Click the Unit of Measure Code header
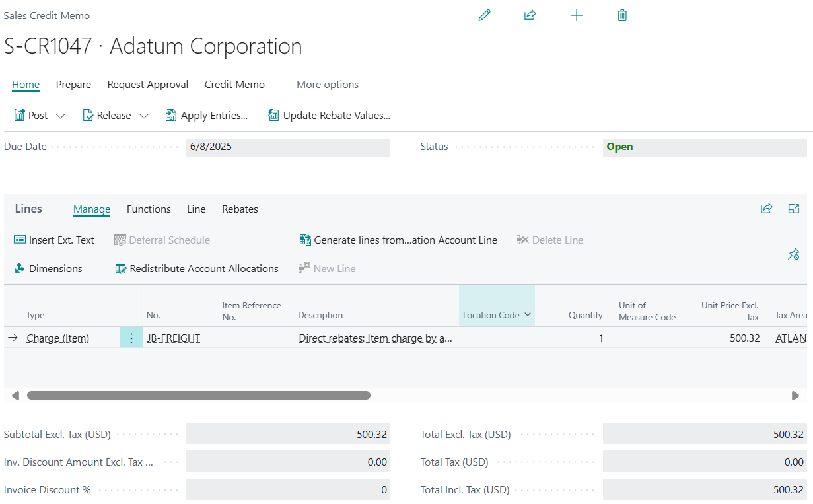Image resolution: width=813 pixels, height=504 pixels. pos(647,311)
